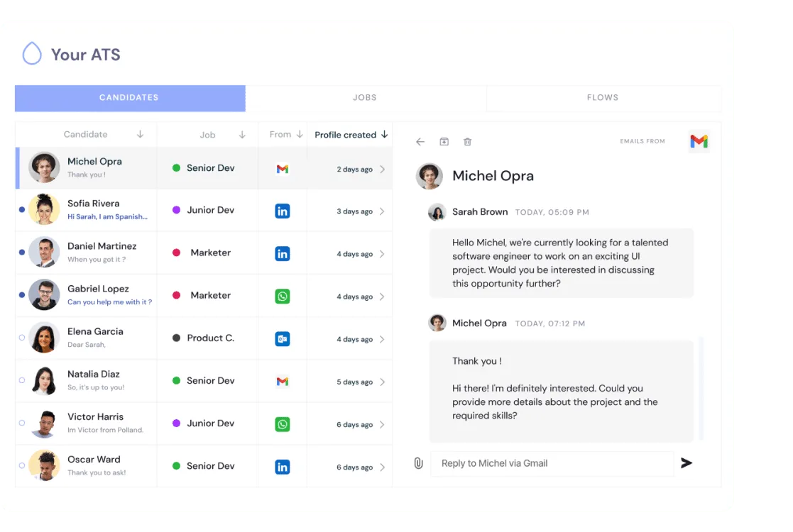Image resolution: width=793 pixels, height=532 pixels.
Task: Click Sarah Brown's avatar in the message thread
Action: tap(437, 212)
